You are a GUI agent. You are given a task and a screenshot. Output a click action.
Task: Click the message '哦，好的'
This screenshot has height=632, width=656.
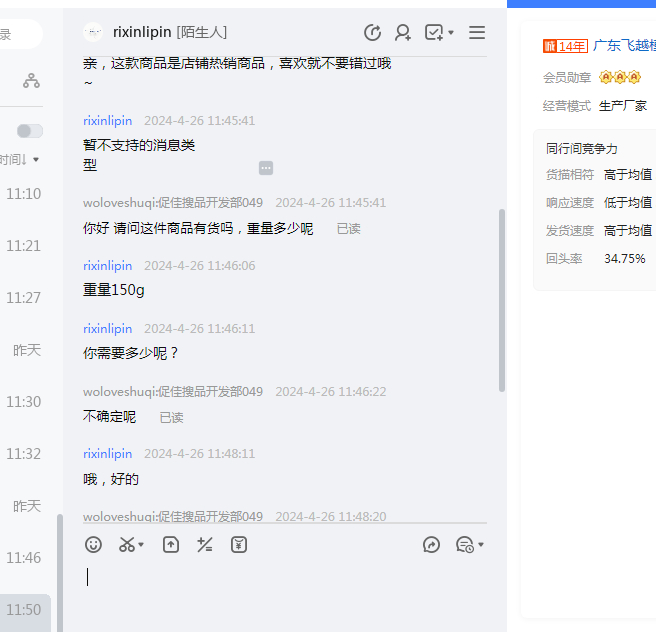pos(111,479)
